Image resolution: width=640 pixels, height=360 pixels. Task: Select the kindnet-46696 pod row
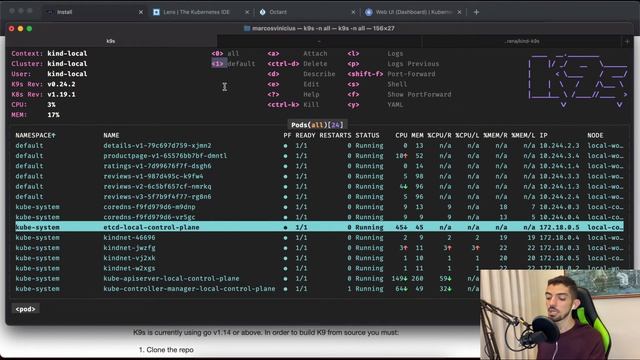[319, 237]
